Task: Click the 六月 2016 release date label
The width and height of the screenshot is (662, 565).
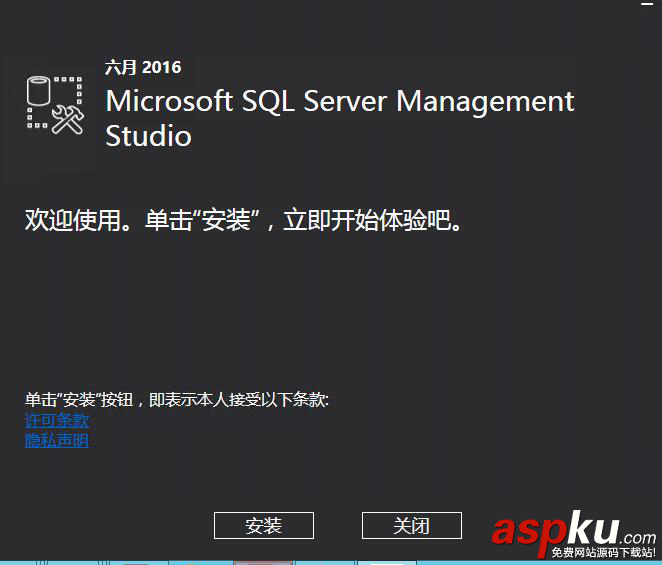Action: pos(143,68)
